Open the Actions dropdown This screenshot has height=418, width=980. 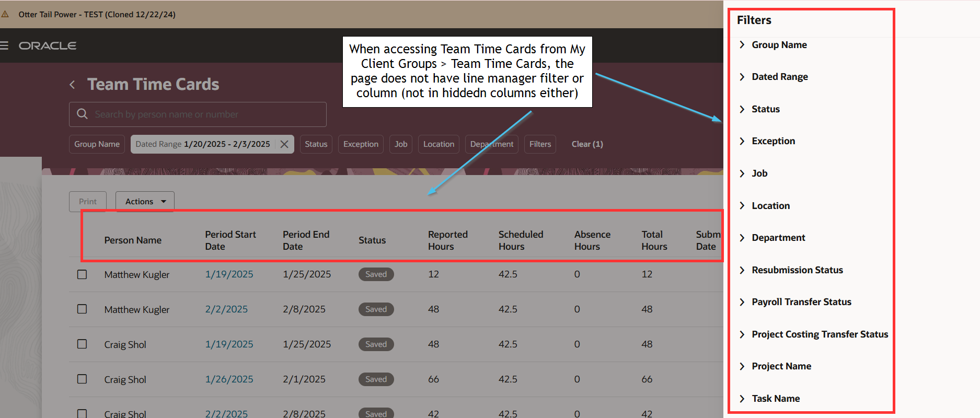145,202
